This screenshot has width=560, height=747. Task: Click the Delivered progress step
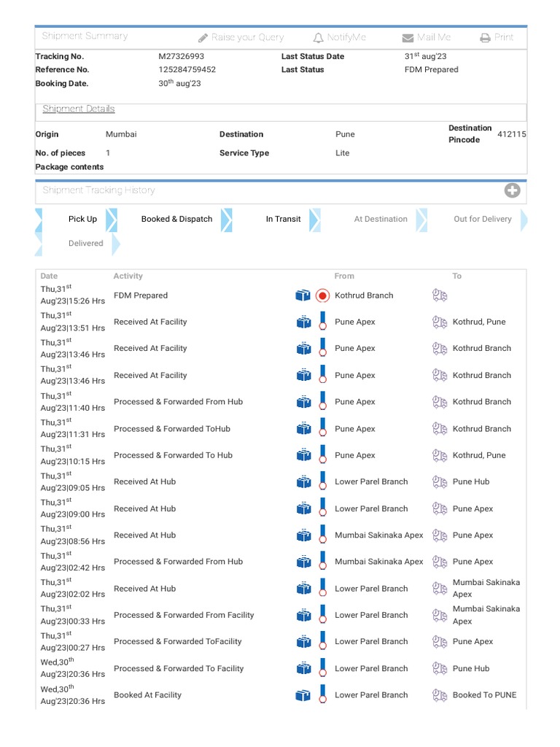[86, 244]
